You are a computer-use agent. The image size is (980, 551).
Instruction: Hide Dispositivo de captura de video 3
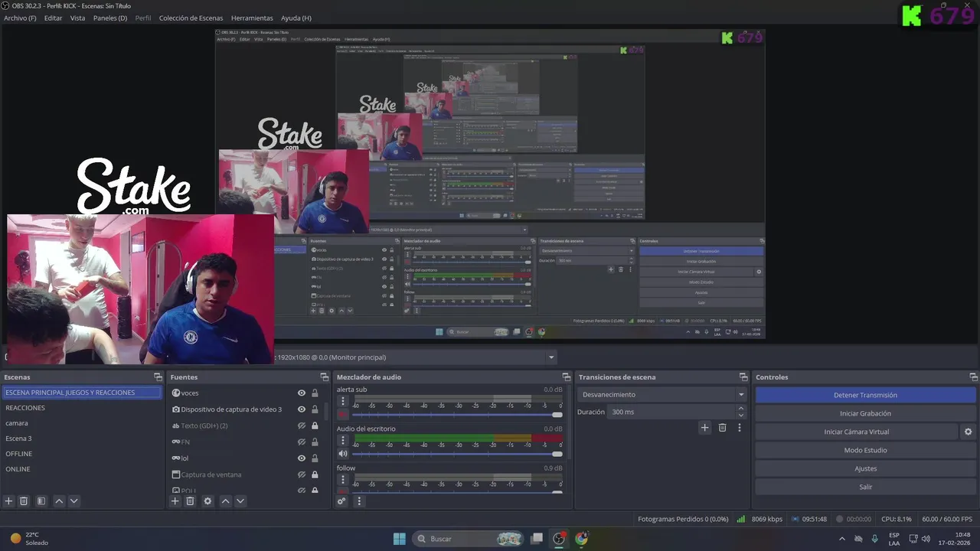[x=302, y=409]
